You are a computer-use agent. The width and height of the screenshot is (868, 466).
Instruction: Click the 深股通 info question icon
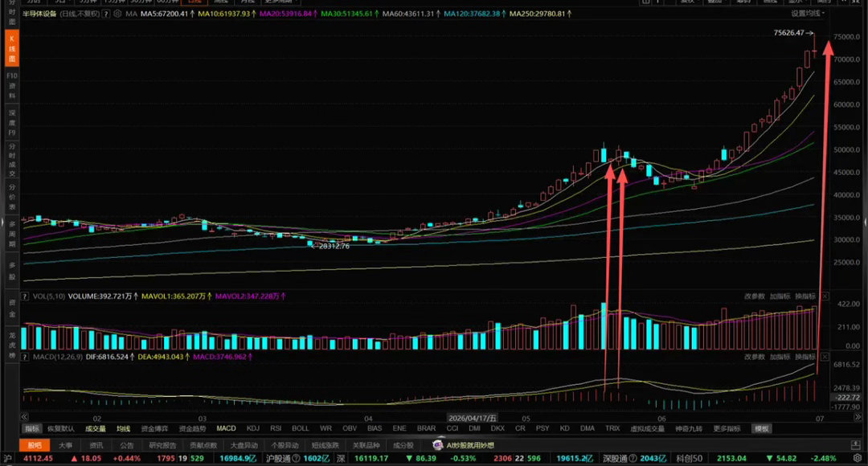[x=633, y=458]
